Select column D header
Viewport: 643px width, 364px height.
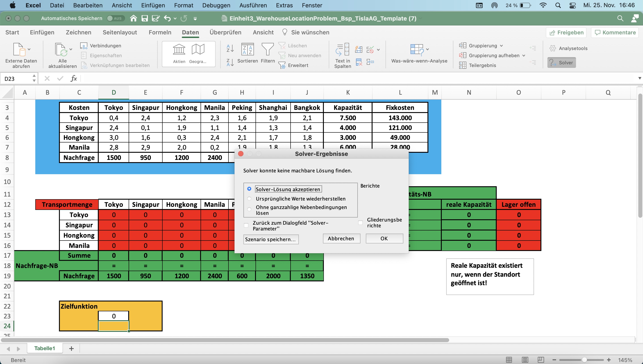pos(113,92)
